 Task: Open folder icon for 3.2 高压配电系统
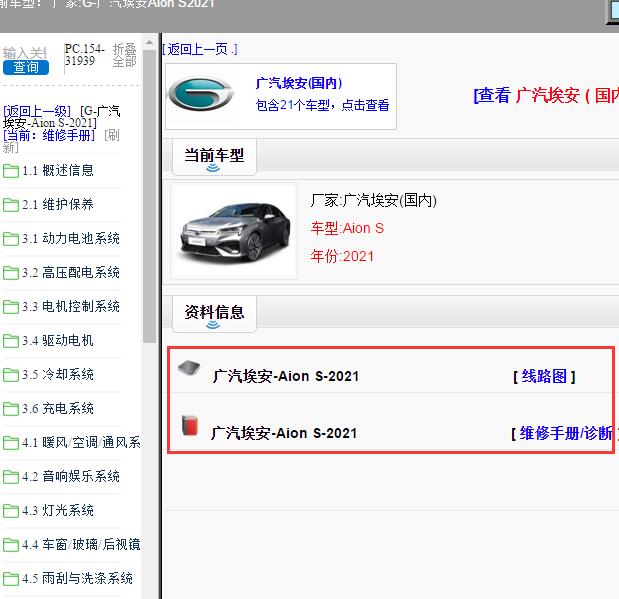click(11, 273)
